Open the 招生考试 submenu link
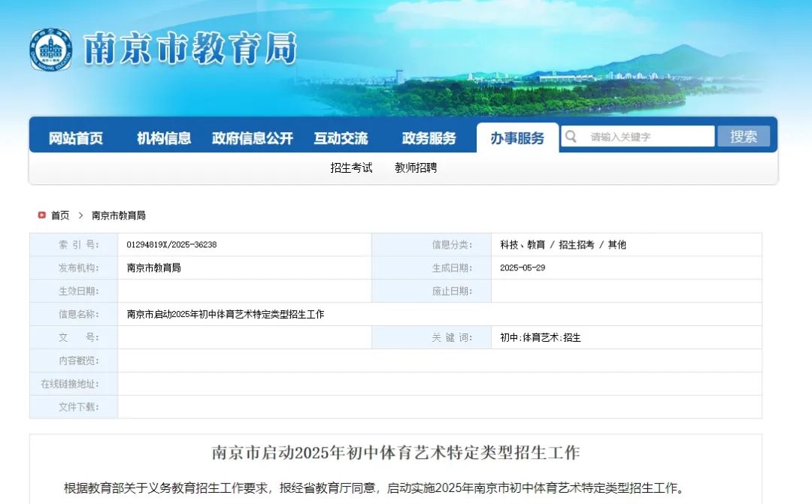The width and height of the screenshot is (812, 504). (x=351, y=167)
